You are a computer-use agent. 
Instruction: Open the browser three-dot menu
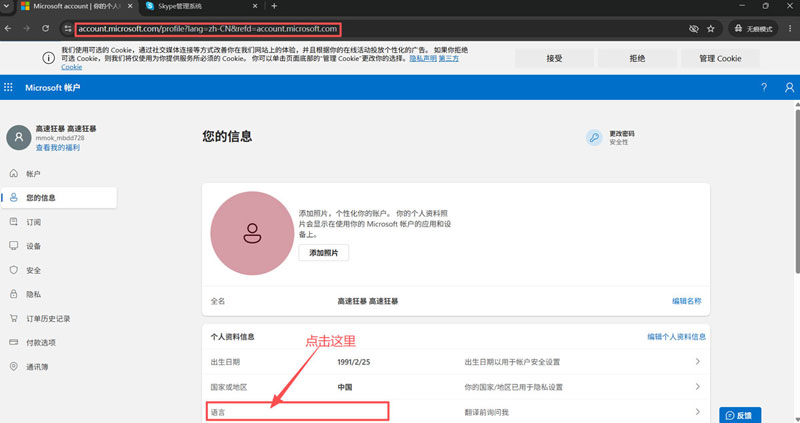click(790, 29)
